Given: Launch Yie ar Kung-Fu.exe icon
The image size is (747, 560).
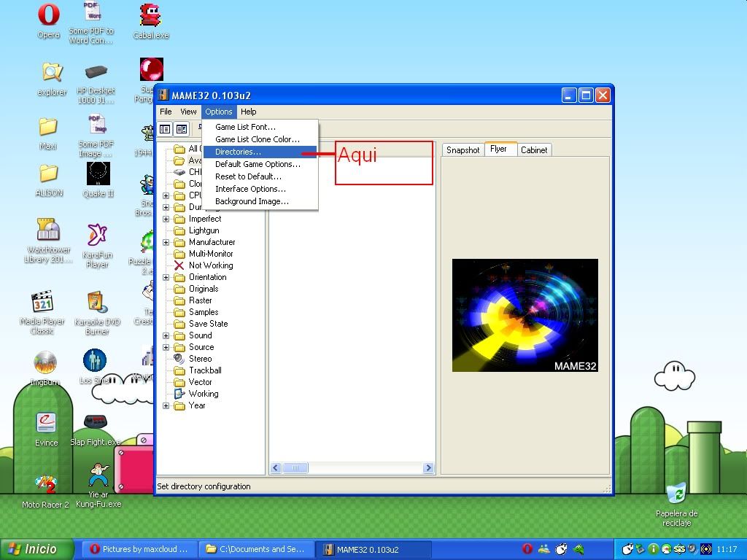Looking at the screenshot, I should click(x=98, y=486).
